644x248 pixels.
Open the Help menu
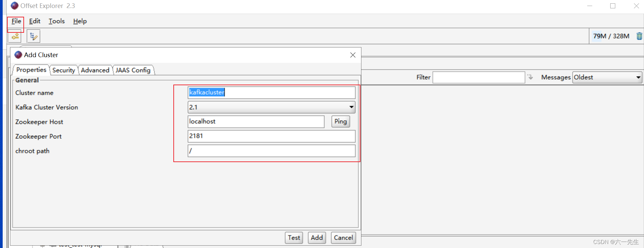point(80,21)
